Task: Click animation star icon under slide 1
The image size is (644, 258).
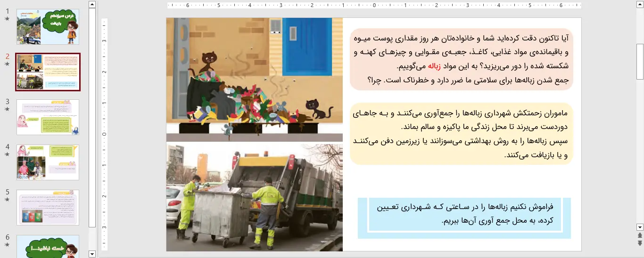Action: (7, 19)
